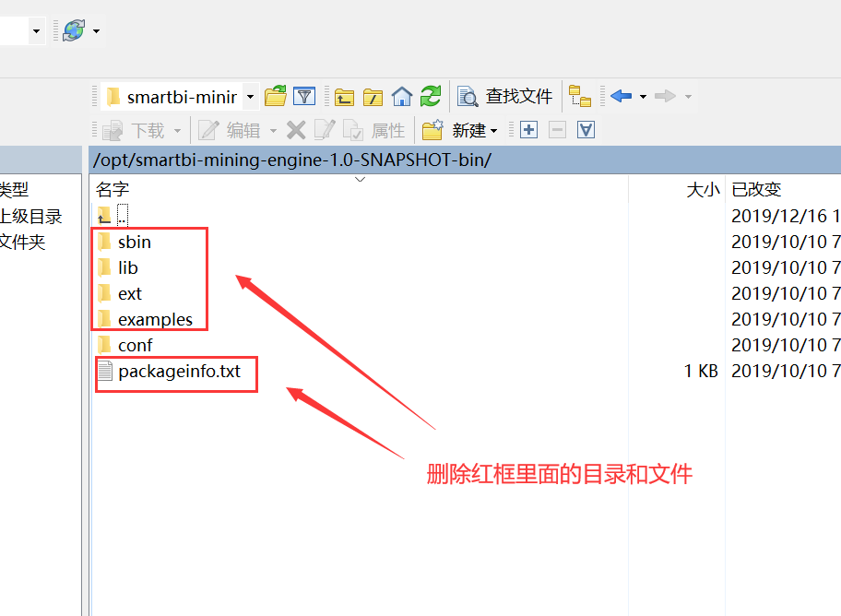This screenshot has height=616, width=841.
Task: Open the back history dropdown arrow
Action: (x=643, y=97)
